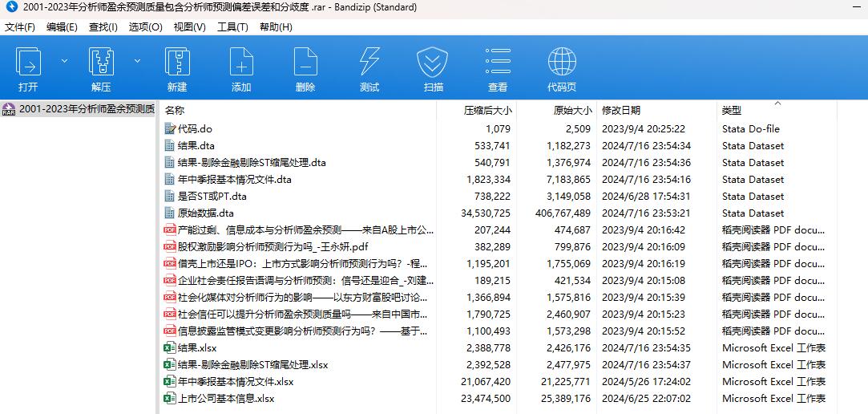Sort by 压缩后大小 column header
The height and width of the screenshot is (414, 868).
(x=487, y=110)
